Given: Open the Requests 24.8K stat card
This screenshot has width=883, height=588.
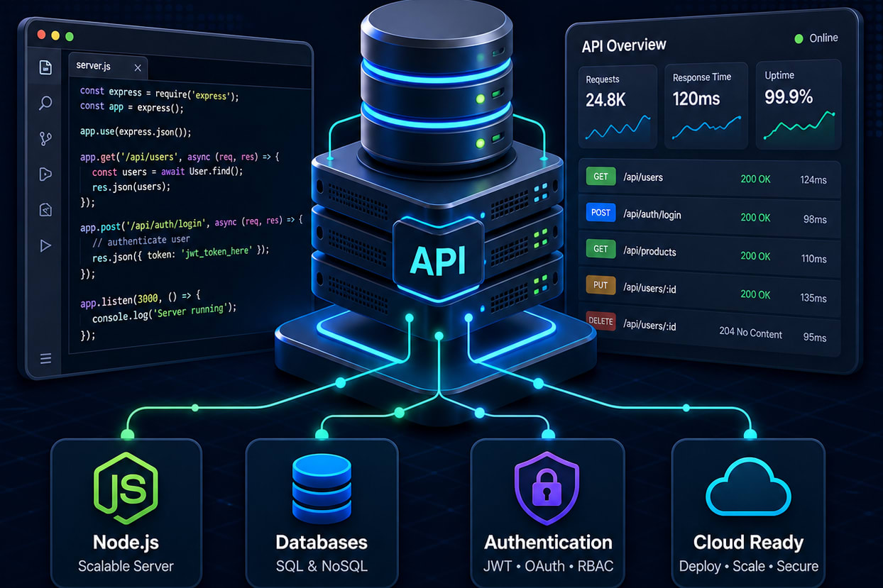Looking at the screenshot, I should point(618,106).
